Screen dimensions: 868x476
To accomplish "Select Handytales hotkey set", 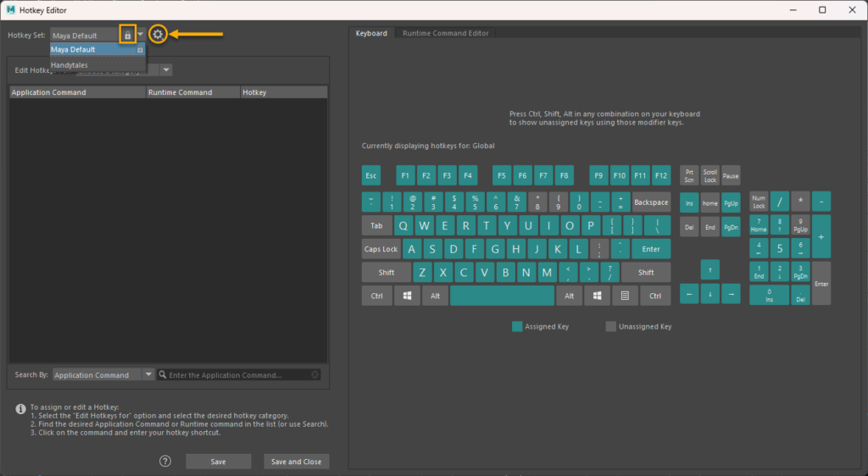I will pos(97,65).
